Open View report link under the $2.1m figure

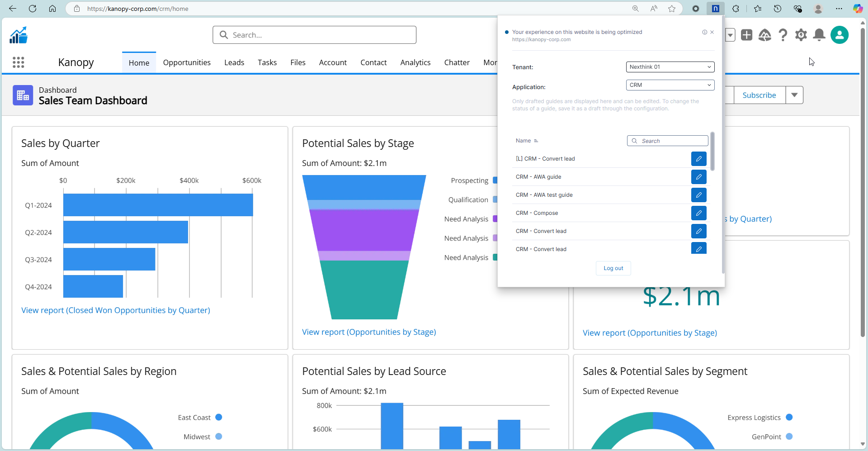click(650, 333)
